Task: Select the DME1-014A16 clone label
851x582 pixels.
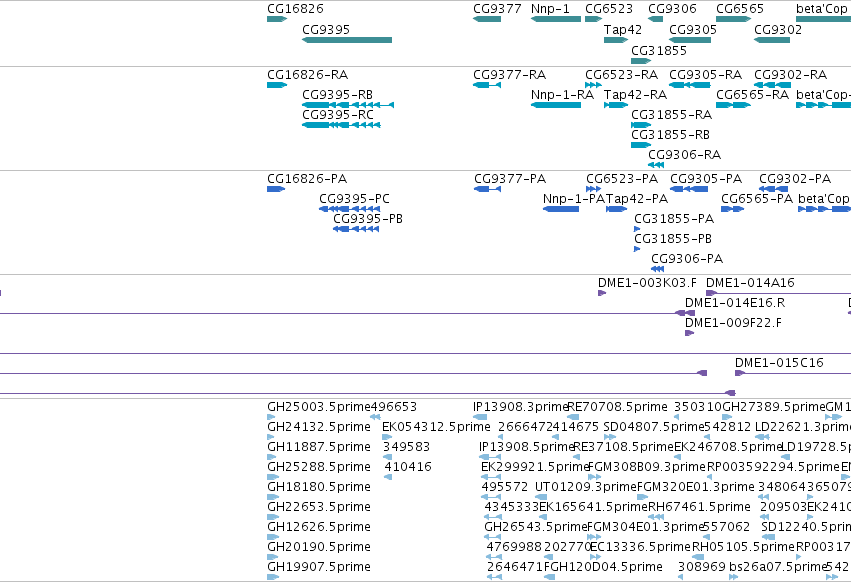Action: 750,283
